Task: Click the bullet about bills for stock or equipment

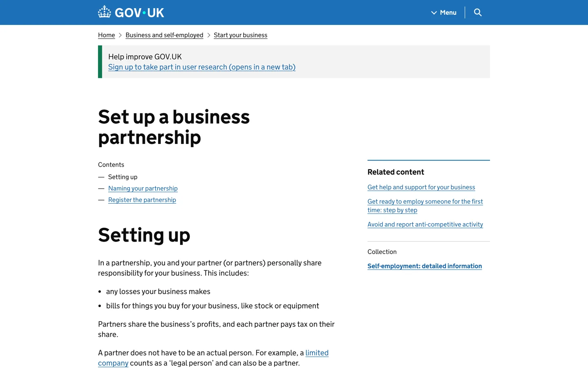Action: pos(213,306)
